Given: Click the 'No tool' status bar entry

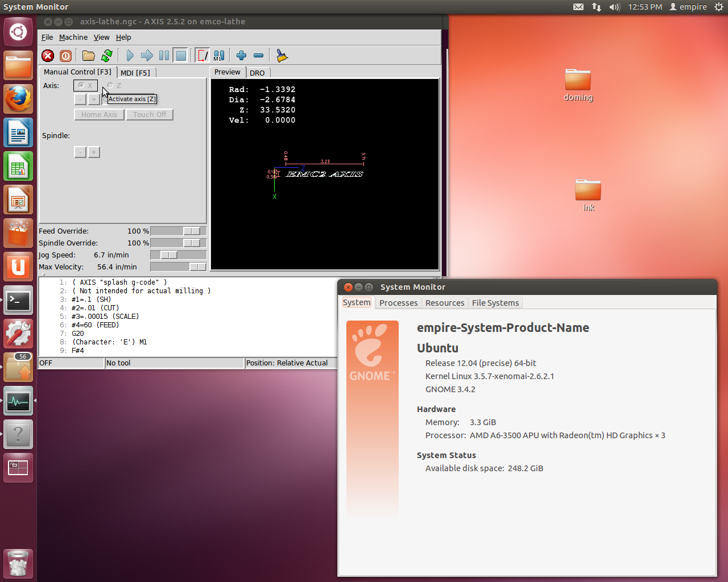Looking at the screenshot, I should (x=175, y=363).
